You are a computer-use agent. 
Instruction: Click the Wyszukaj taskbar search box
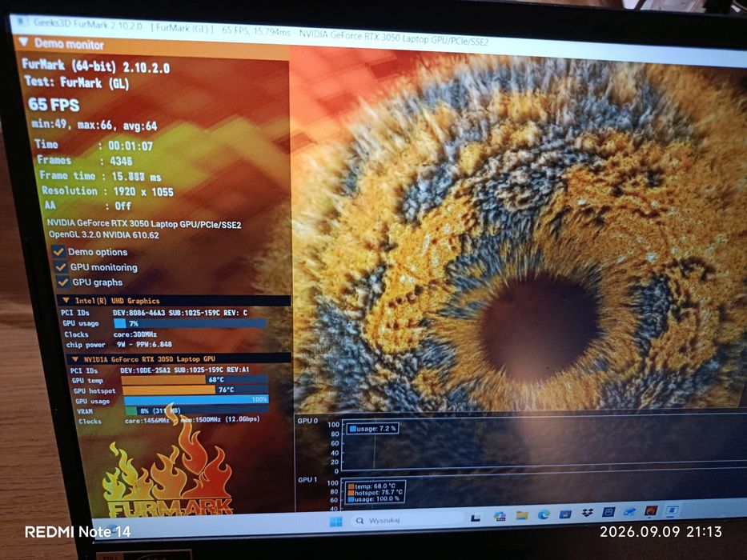click(x=408, y=520)
